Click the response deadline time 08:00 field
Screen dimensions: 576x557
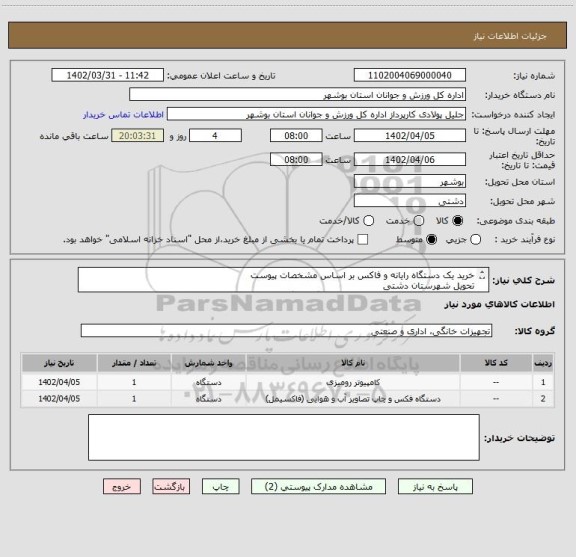[x=296, y=136]
